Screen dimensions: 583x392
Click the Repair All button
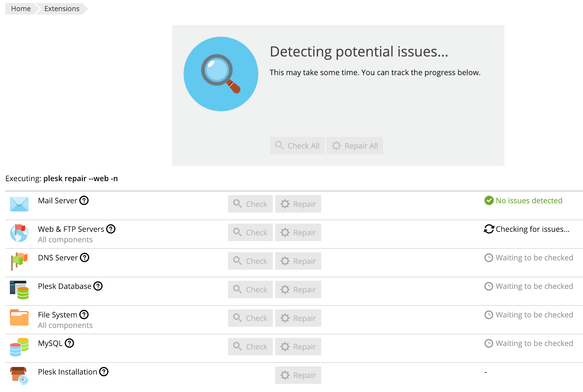click(x=355, y=146)
